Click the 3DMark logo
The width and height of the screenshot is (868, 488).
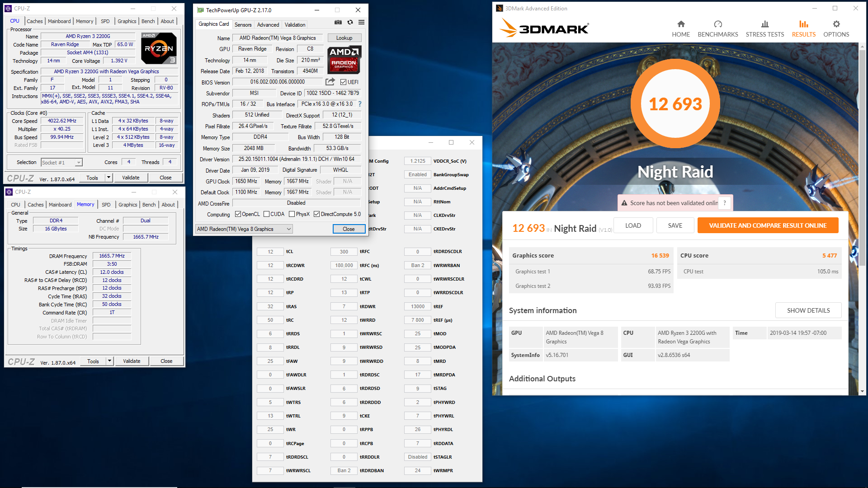[544, 28]
